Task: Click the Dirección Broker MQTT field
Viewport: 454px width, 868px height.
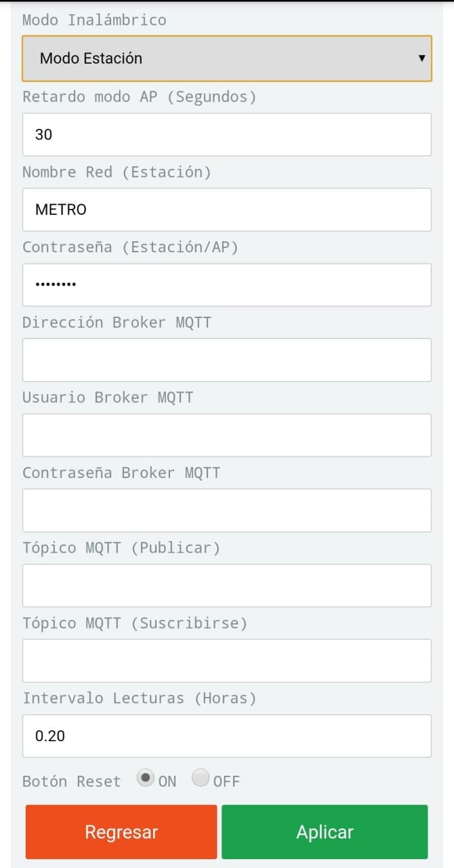Action: click(x=227, y=360)
